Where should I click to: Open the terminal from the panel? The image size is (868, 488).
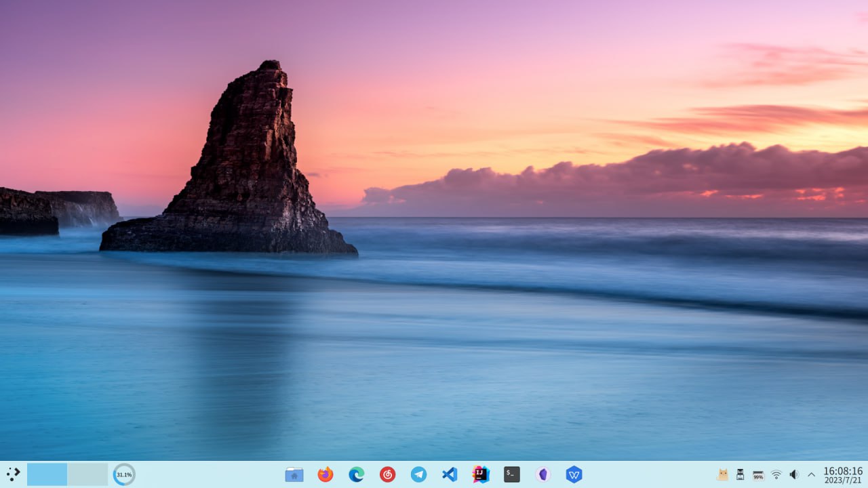click(x=512, y=474)
